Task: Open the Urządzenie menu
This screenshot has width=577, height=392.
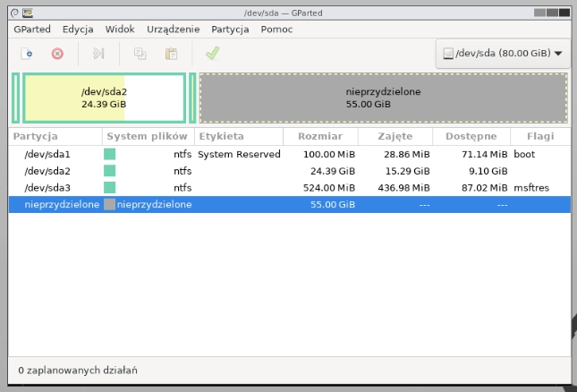Action: coord(174,30)
